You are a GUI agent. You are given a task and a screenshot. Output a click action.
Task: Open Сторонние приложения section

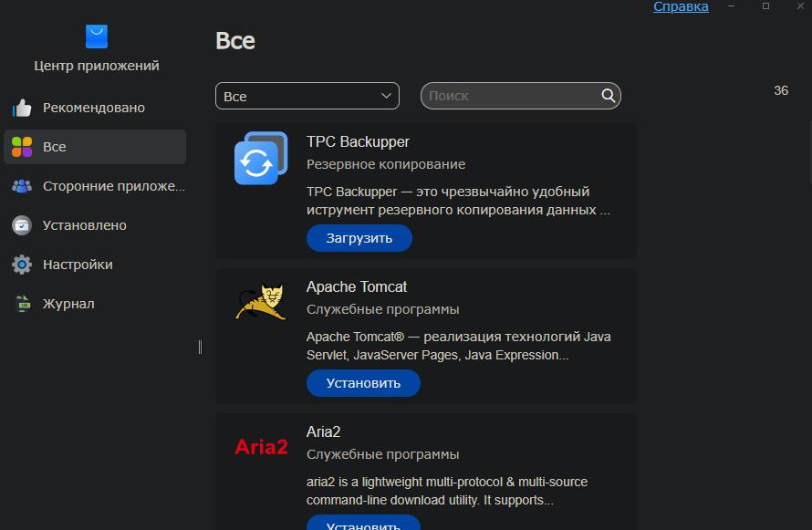pyautogui.click(x=95, y=186)
